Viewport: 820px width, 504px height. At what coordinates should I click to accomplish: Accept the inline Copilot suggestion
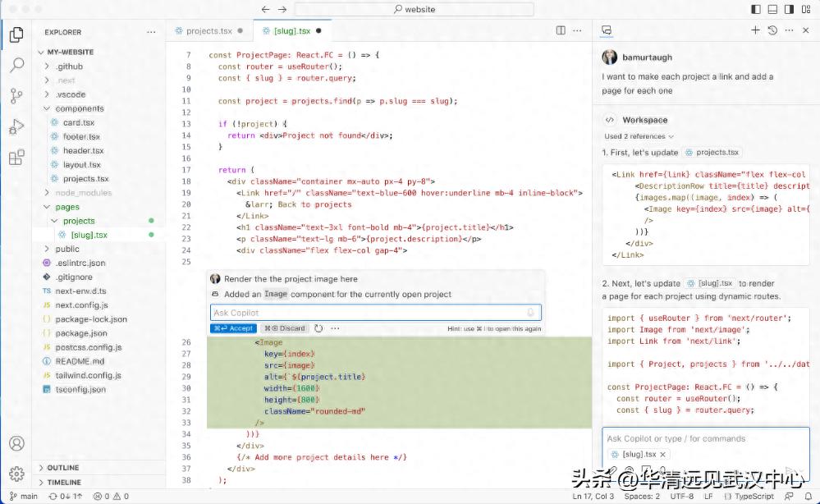[x=234, y=328]
